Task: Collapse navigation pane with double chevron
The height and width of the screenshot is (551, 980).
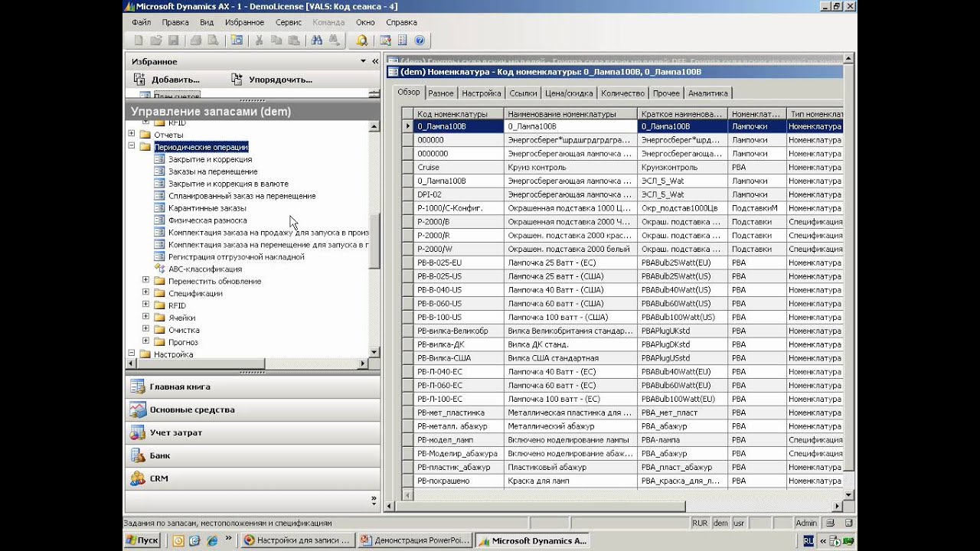Action: pos(375,61)
